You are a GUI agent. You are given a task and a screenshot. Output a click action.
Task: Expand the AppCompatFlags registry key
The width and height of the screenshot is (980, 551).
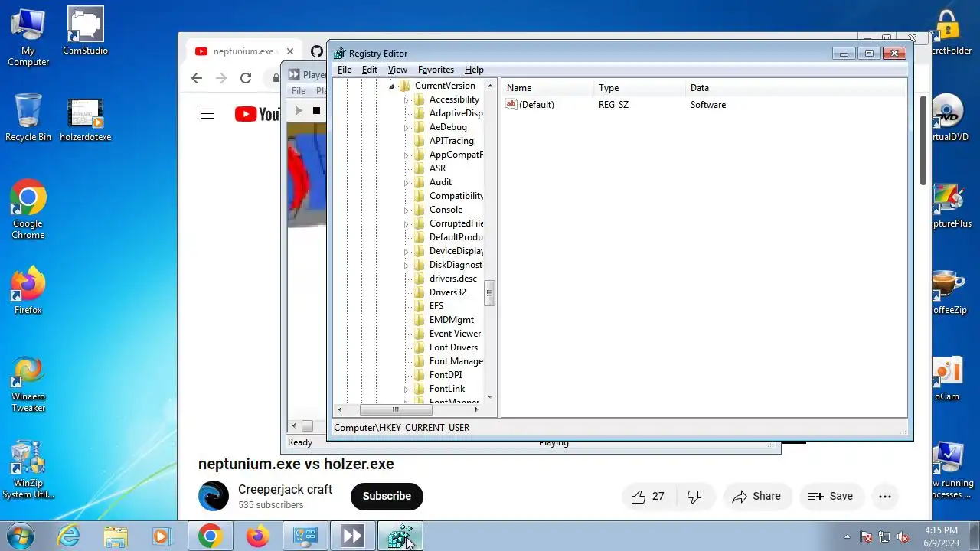click(407, 155)
